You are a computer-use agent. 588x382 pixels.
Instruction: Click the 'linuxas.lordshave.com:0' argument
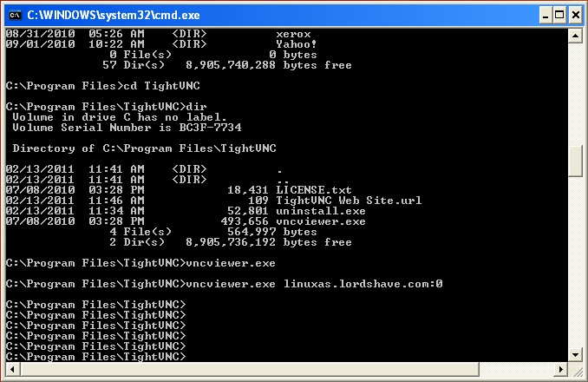pos(363,284)
